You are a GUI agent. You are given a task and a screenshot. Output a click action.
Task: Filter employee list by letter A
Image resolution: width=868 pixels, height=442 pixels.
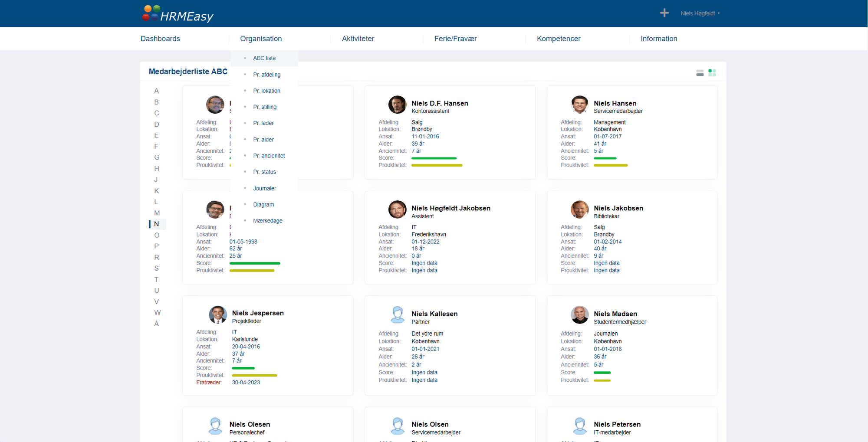coord(157,91)
